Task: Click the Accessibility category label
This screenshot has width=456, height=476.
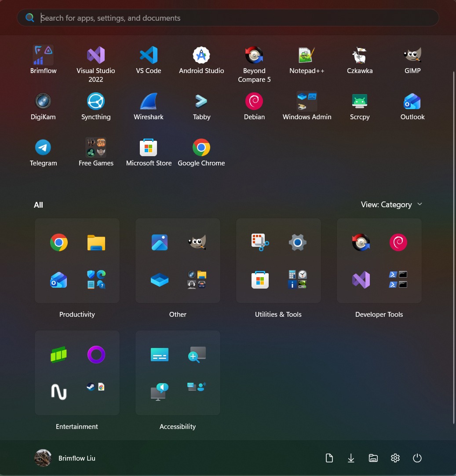Action: [x=178, y=427]
